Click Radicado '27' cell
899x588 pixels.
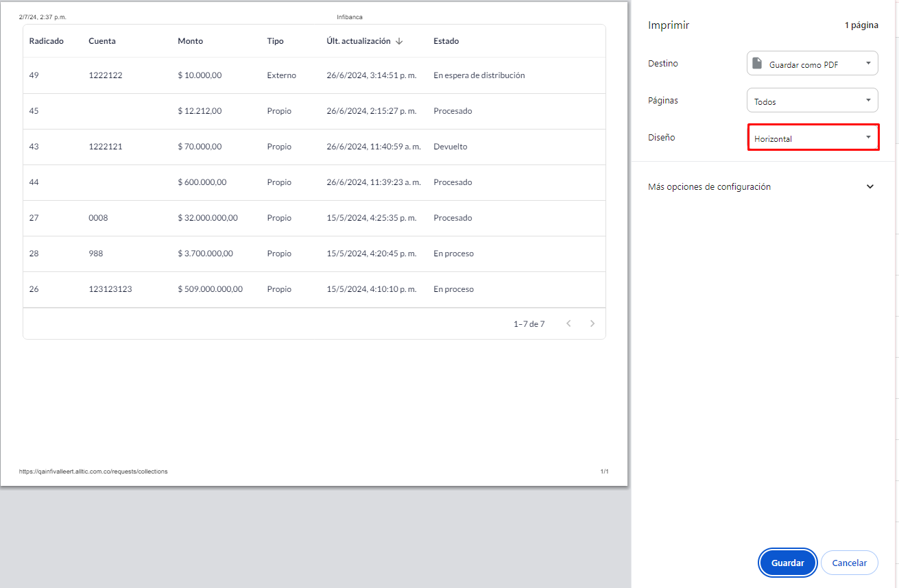(x=34, y=218)
